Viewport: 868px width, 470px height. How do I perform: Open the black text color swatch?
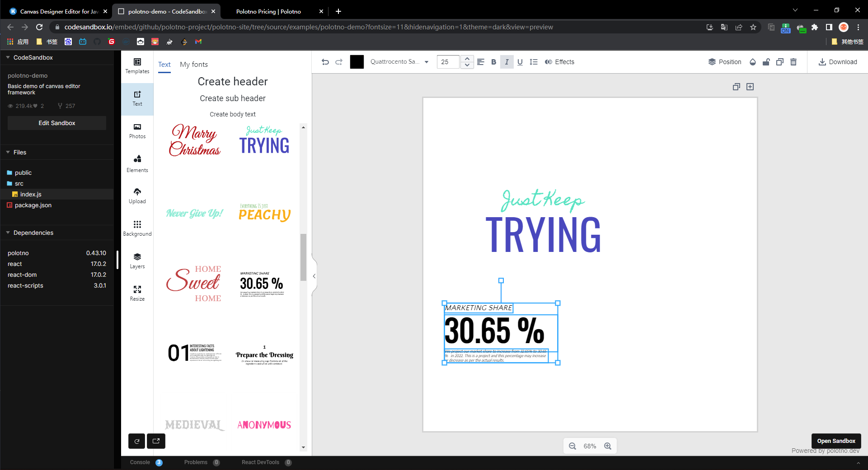(357, 62)
